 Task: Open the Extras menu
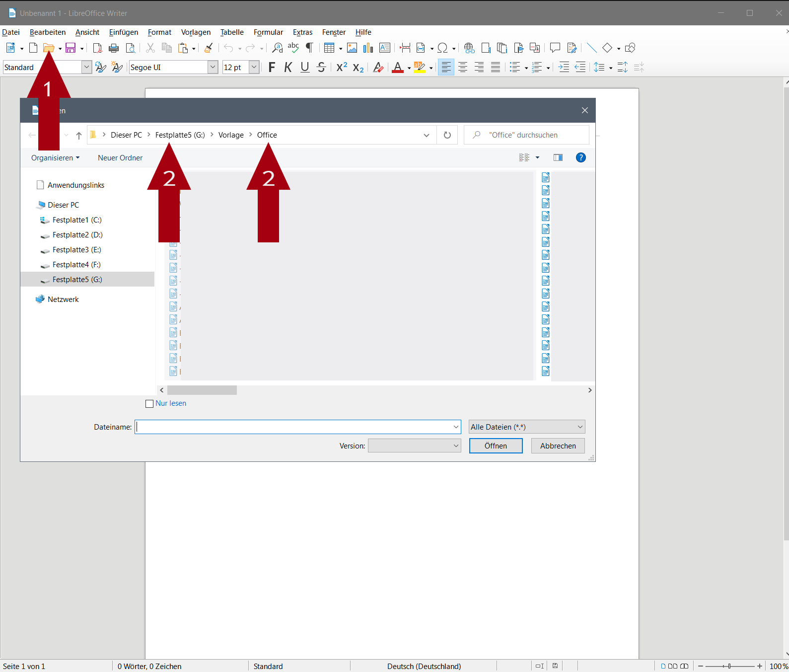tap(302, 32)
